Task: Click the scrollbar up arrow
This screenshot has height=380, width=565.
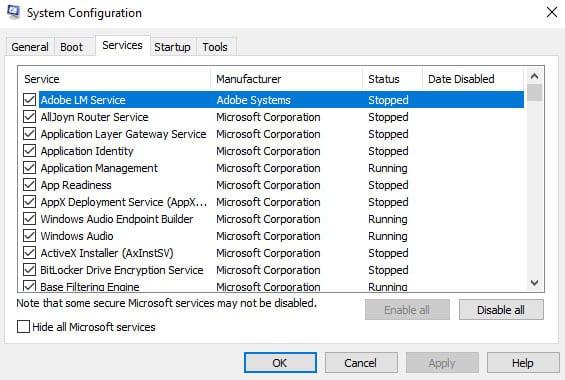Action: click(x=534, y=76)
